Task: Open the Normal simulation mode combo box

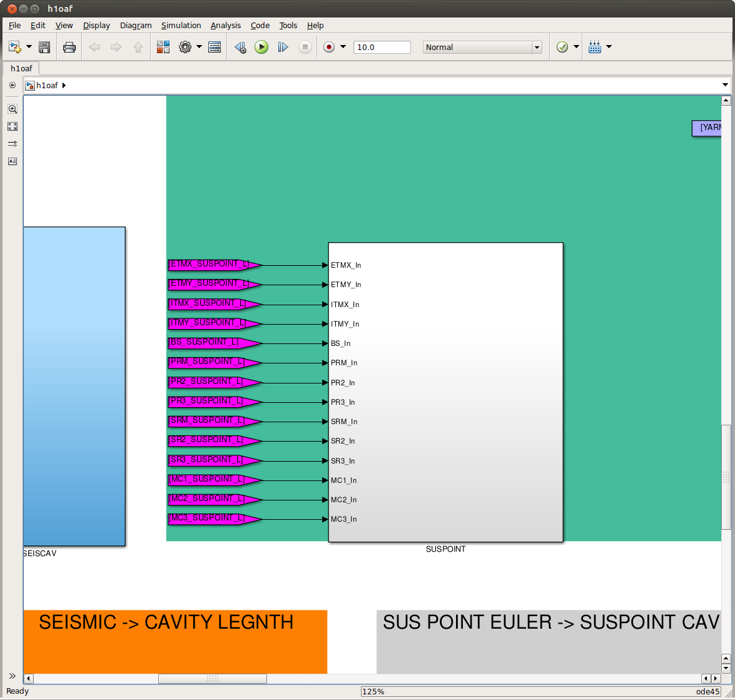Action: coord(482,47)
